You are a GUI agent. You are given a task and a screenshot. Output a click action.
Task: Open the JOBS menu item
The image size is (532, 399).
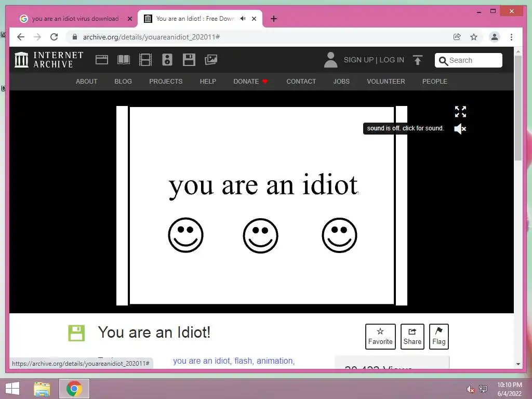tap(341, 82)
